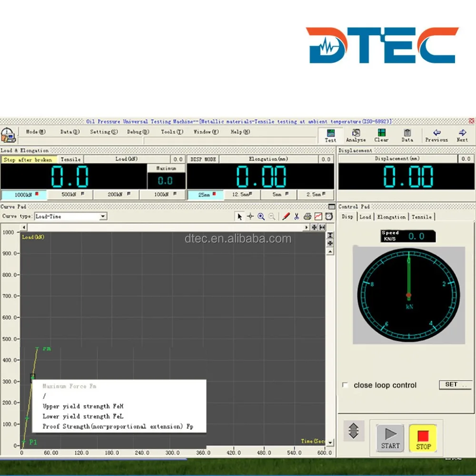This screenshot has height=476, width=476.
Task: Switch to the Tensile tab in Control Pad
Action: (422, 217)
